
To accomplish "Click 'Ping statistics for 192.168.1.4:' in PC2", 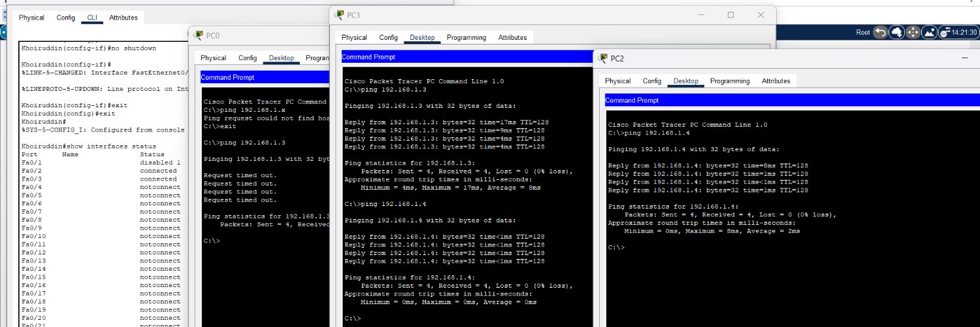I will click(x=674, y=207).
